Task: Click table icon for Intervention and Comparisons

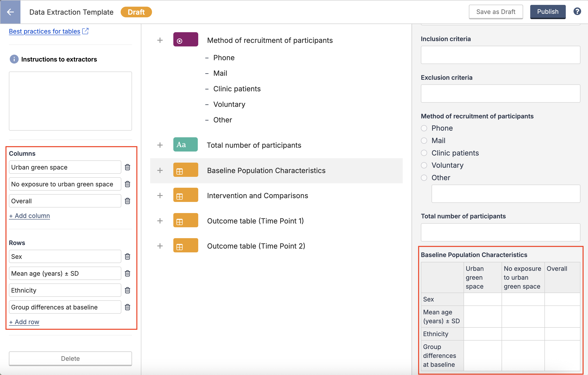Action: pyautogui.click(x=185, y=195)
